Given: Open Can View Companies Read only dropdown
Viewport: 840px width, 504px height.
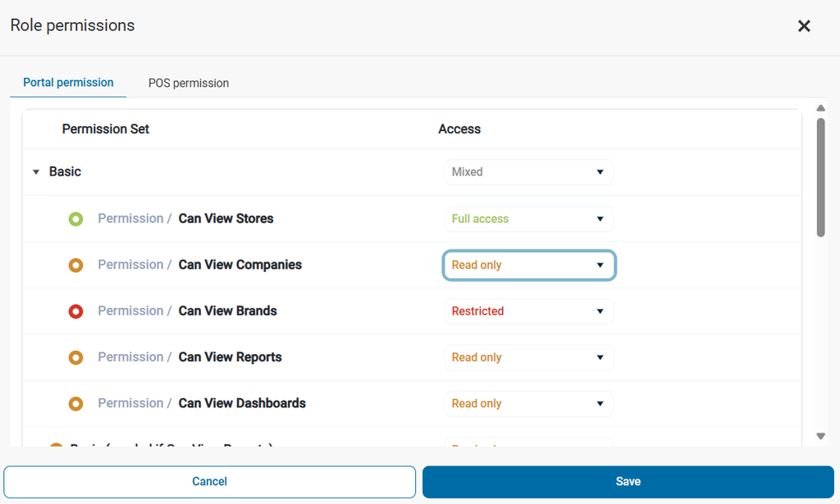Looking at the screenshot, I should click(529, 266).
